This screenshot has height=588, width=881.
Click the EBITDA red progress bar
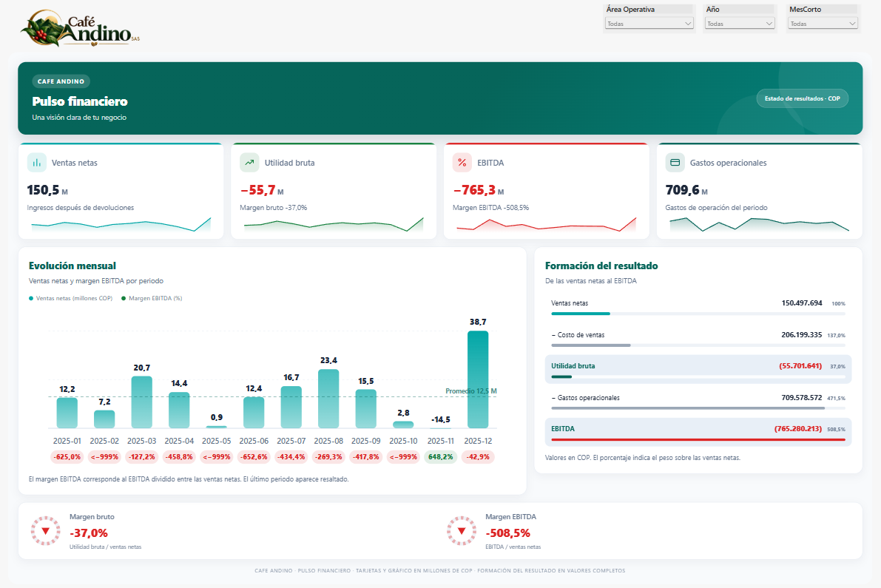click(x=698, y=440)
